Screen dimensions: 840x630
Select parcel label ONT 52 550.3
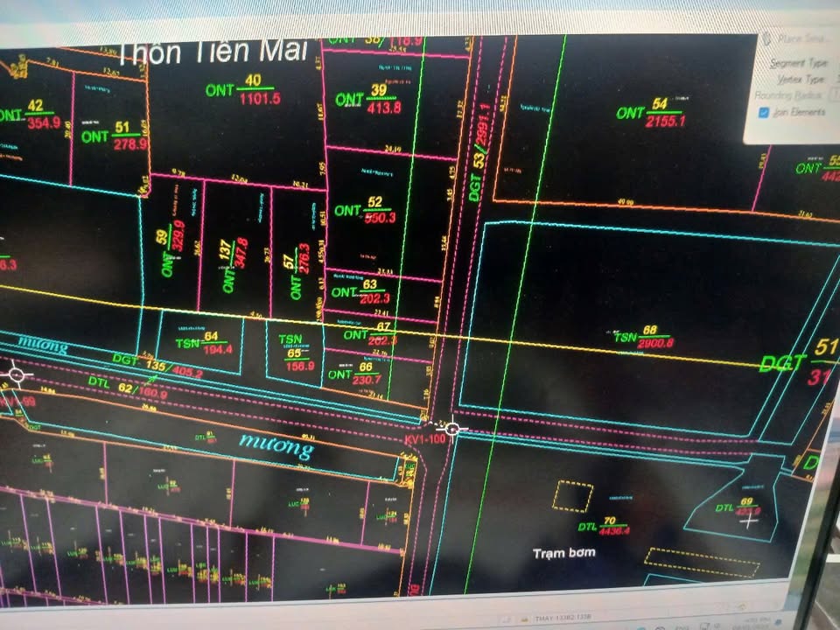pos(366,210)
